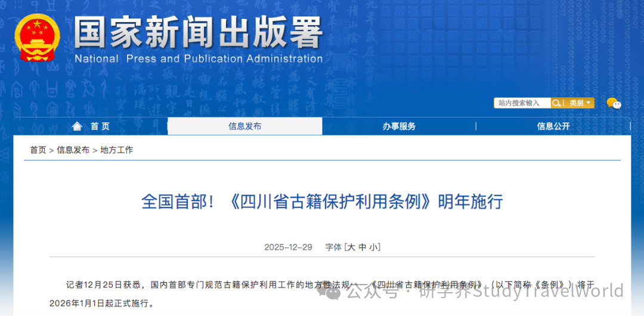This screenshot has height=316, width=644.
Task: Click the article headline about 四川省古籍保护利用条例
Action: [322, 202]
